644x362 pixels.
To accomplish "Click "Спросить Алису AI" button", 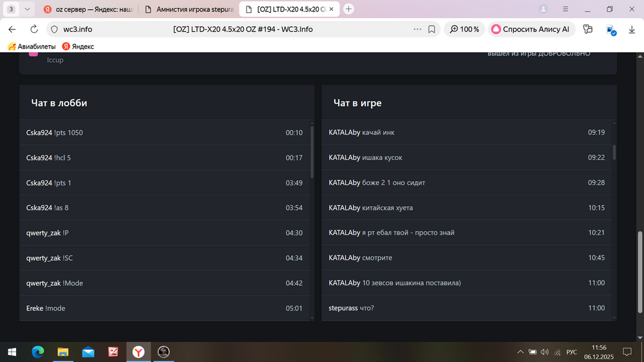I will tap(531, 29).
